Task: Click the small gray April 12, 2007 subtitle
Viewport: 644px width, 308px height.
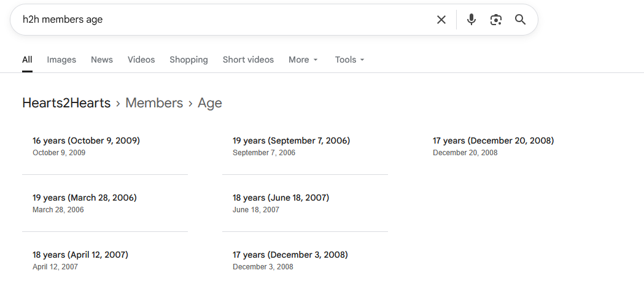Action: [x=55, y=267]
